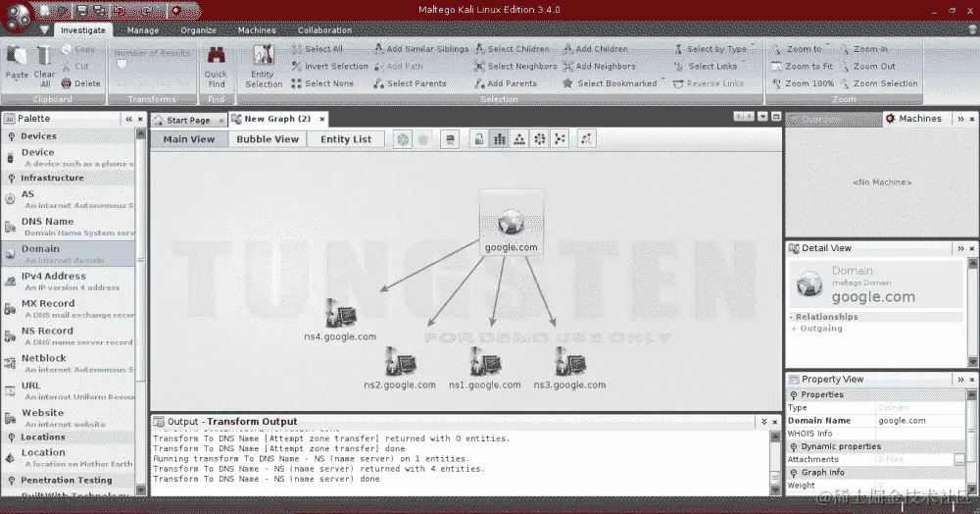The width and height of the screenshot is (980, 514).
Task: Switch to the Start Page tab
Action: click(187, 120)
